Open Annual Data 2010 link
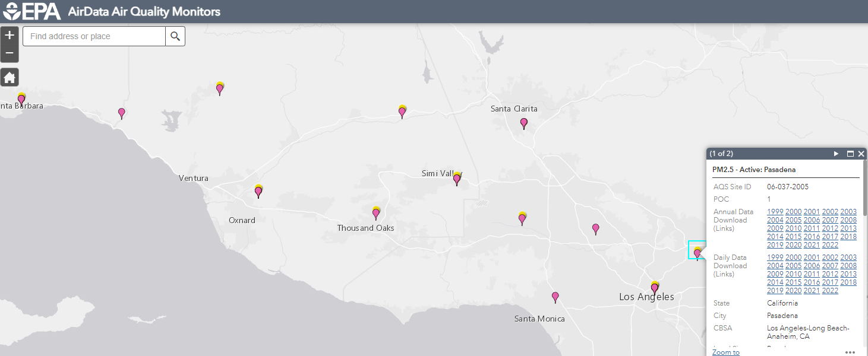This screenshot has height=356, width=868. coord(793,228)
